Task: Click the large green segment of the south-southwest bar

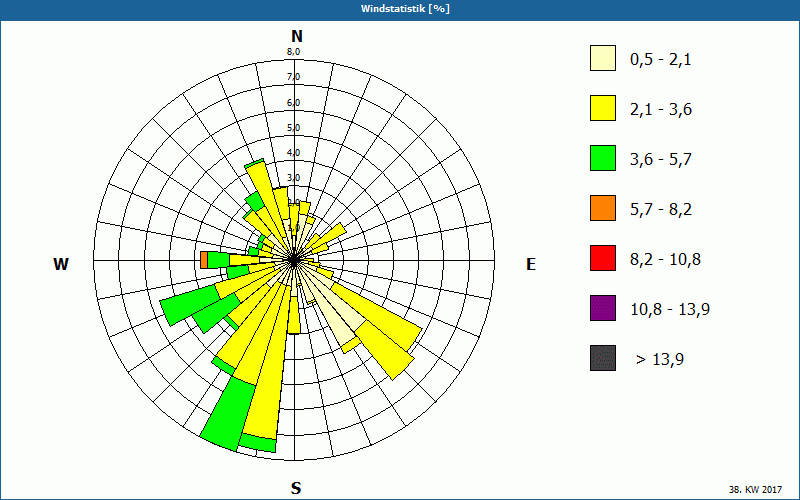Action: pos(228,413)
